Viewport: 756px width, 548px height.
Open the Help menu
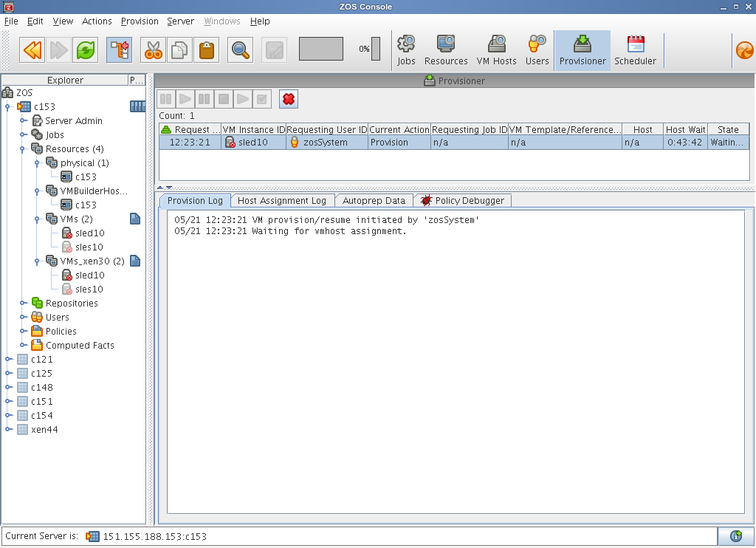(260, 21)
